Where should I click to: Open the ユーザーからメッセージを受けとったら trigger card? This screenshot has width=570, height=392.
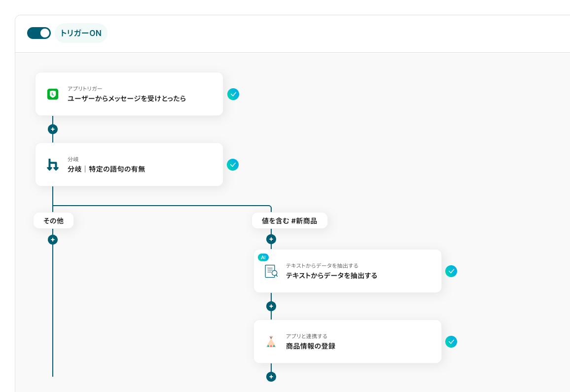click(129, 94)
